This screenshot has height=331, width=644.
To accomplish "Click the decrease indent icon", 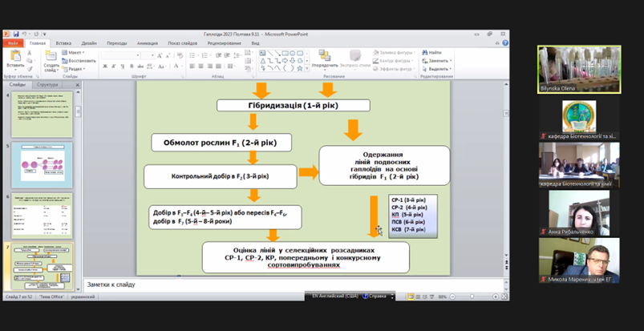I will tap(218, 55).
